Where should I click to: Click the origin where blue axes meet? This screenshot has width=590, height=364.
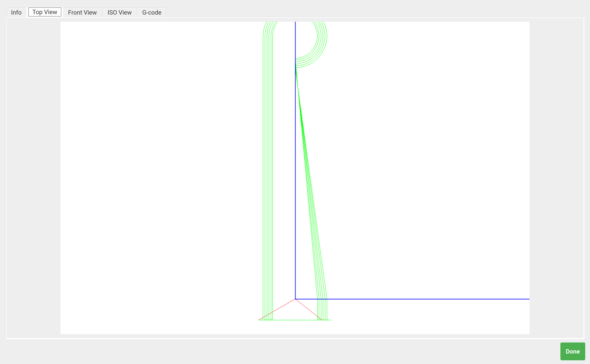click(295, 299)
